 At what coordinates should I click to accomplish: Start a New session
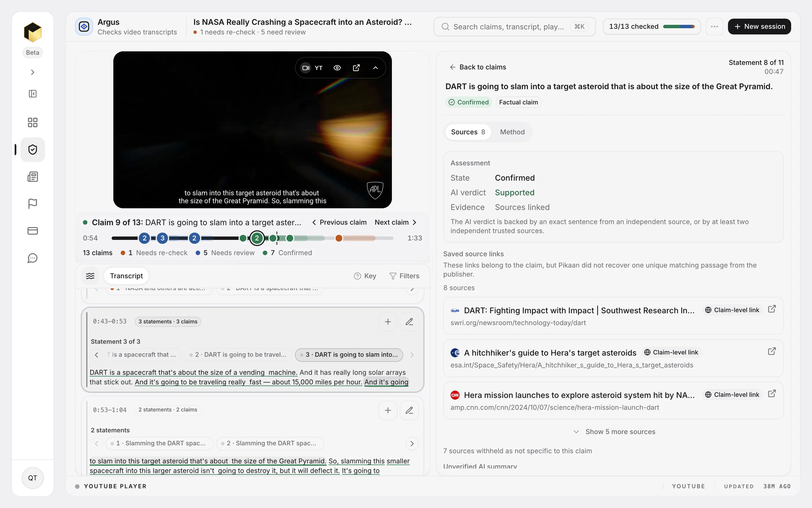click(759, 27)
